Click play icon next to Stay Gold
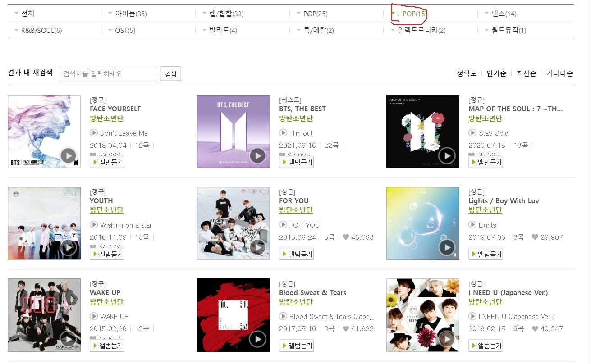The width and height of the screenshot is (591, 364). pyautogui.click(x=472, y=133)
